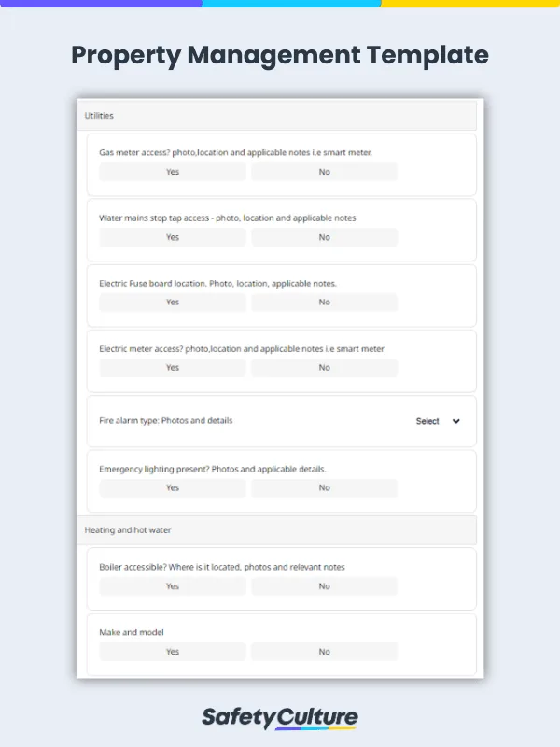
Task: Pick Yes under Make and model
Action: pos(173,652)
